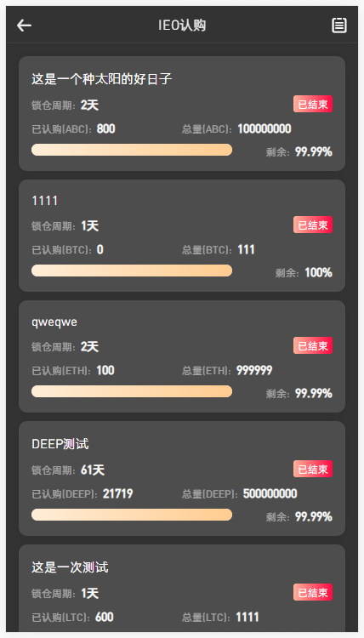
Task: Click the DEEP project progress bar
Action: click(x=132, y=515)
